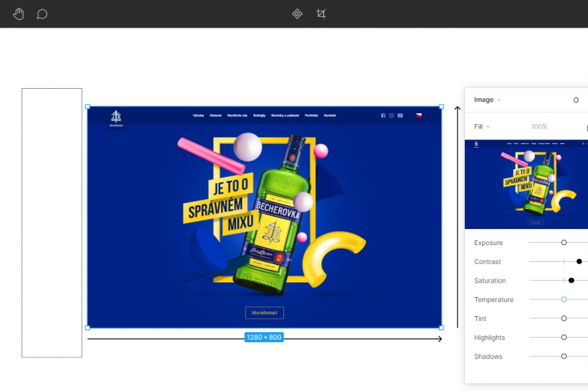Viewport: 588px width, 392px height.
Task: Click the bottom-left selection handle
Action: tap(87, 328)
